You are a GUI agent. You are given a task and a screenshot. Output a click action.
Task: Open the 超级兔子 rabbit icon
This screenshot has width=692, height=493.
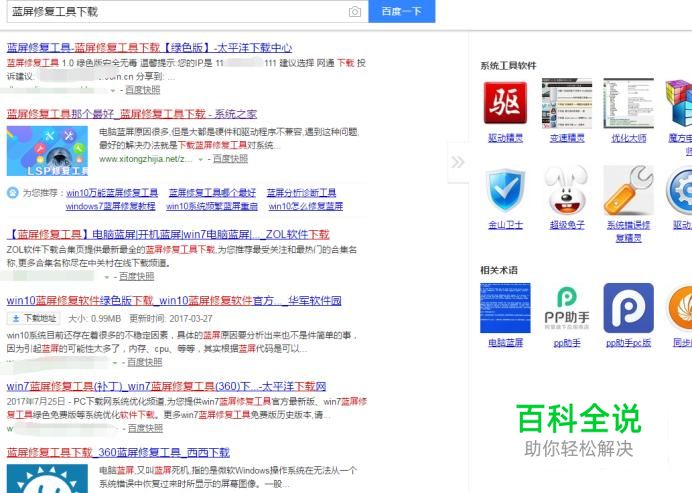click(x=567, y=190)
